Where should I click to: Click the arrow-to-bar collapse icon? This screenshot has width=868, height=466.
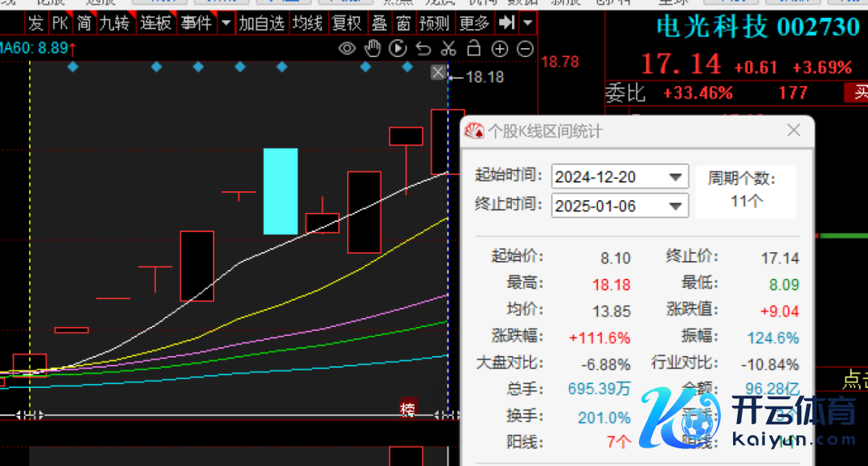pyautogui.click(x=507, y=22)
